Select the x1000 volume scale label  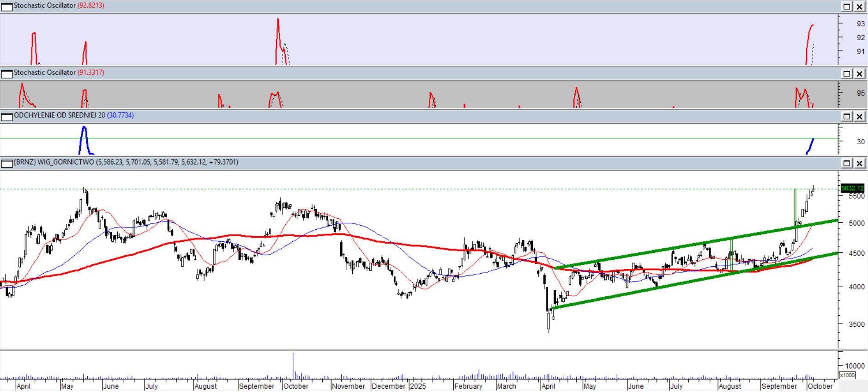847,375
